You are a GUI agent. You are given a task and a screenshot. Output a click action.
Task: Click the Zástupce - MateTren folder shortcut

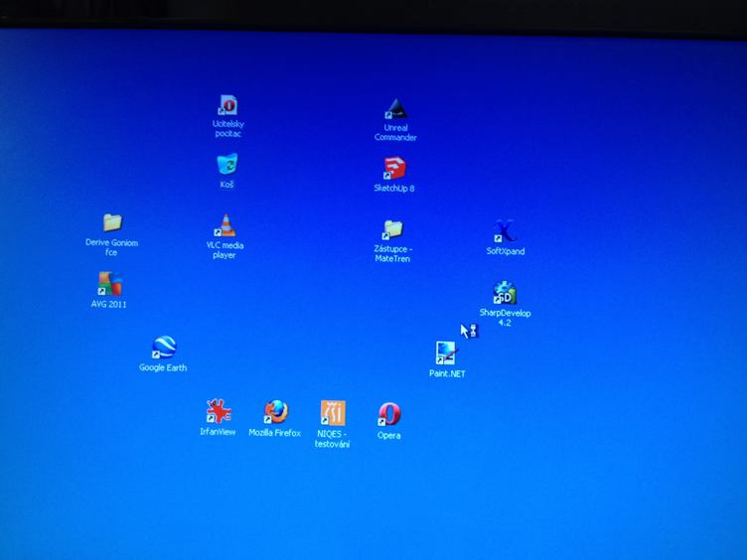click(392, 230)
